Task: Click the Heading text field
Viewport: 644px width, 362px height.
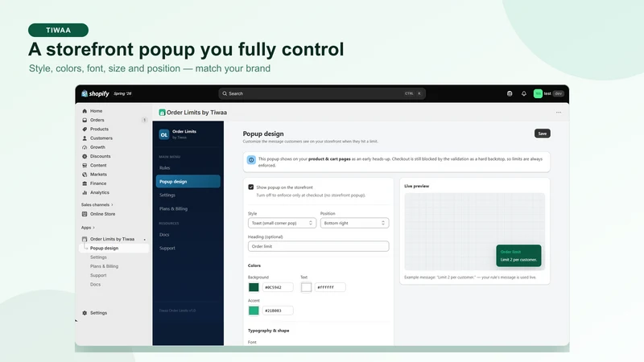Action: 318,246
